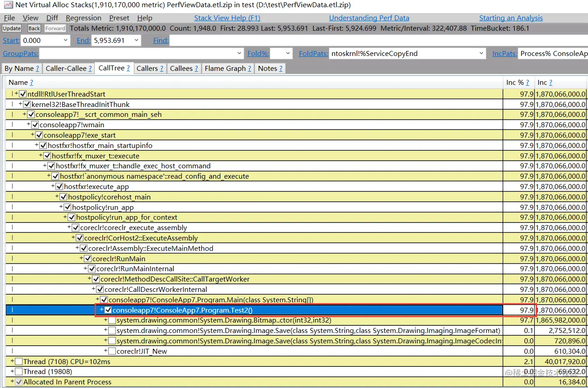Screen dimensions: 588x388
Task: Click the 1,865,982,000.0 Inc value cell
Action: click(x=561, y=320)
